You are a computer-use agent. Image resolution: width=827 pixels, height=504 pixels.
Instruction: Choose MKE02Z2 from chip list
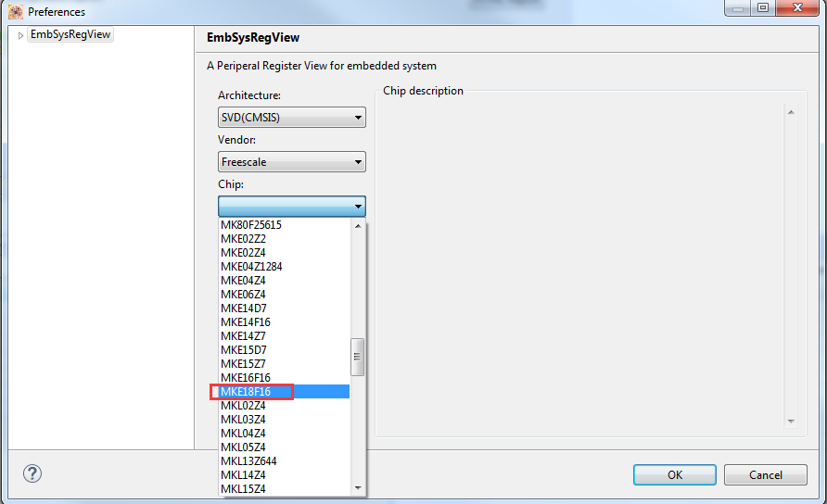[x=285, y=239]
